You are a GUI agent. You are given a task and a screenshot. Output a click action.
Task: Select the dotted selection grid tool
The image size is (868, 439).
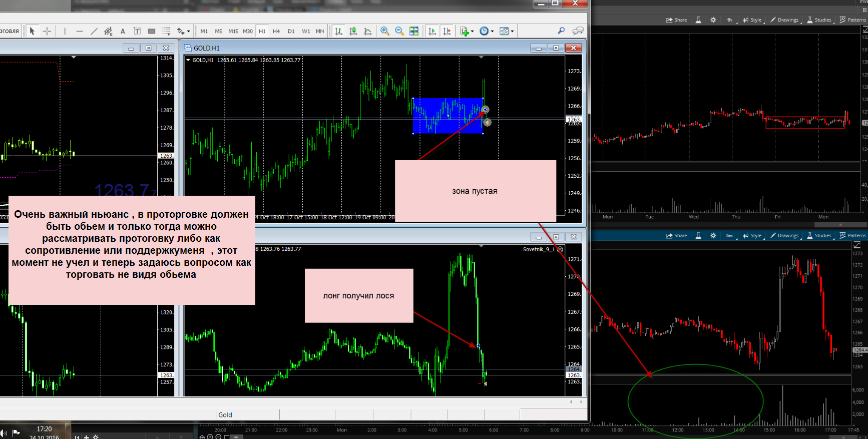point(166,31)
